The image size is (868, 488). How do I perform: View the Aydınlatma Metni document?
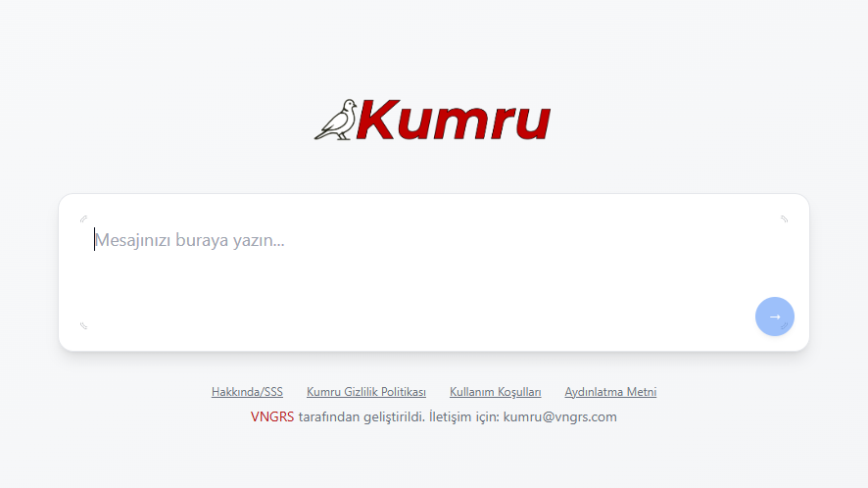tap(610, 392)
